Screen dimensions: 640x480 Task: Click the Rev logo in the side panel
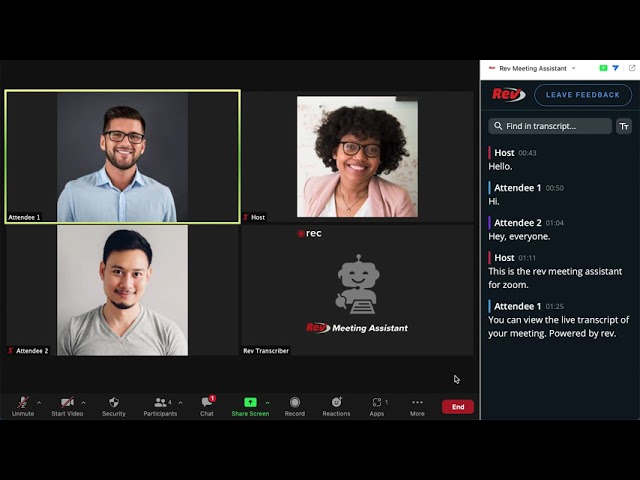pyautogui.click(x=509, y=95)
